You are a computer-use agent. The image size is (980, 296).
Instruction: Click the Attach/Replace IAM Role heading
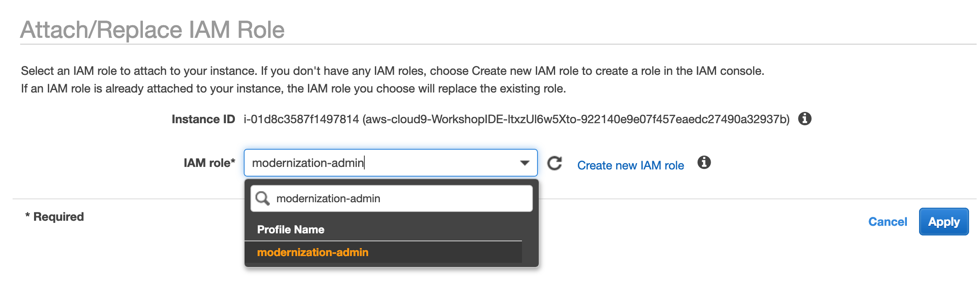(153, 30)
